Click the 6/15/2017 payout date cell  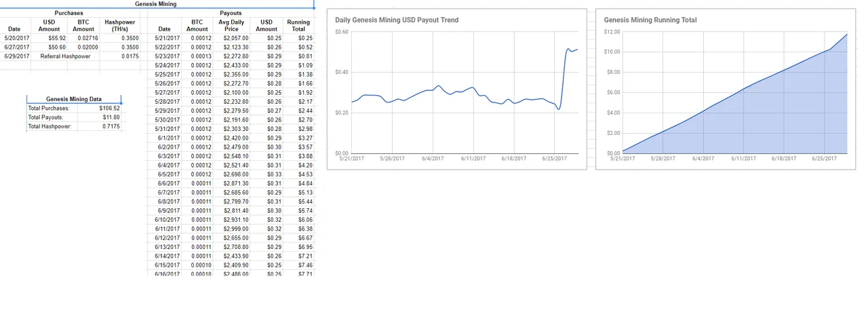click(164, 265)
